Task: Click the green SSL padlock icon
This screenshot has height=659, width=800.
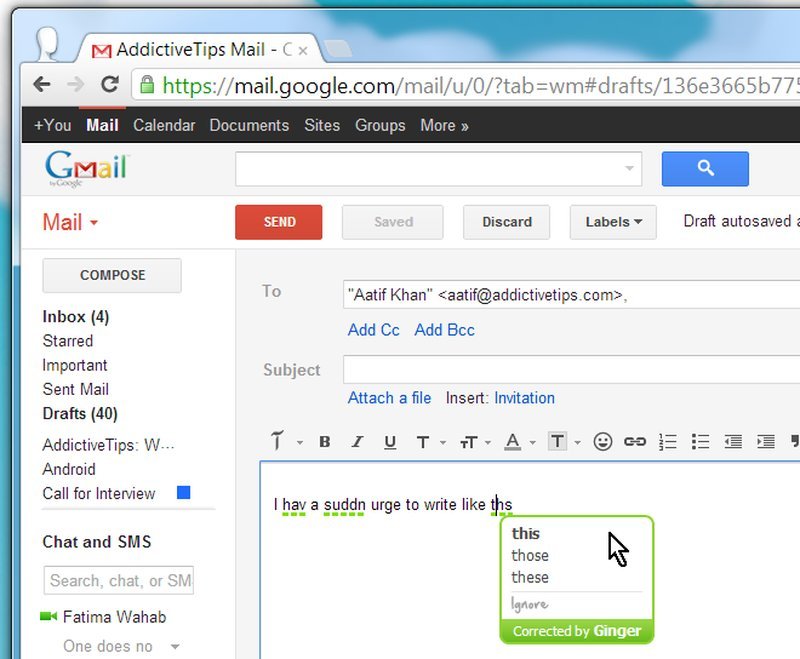Action: click(147, 85)
